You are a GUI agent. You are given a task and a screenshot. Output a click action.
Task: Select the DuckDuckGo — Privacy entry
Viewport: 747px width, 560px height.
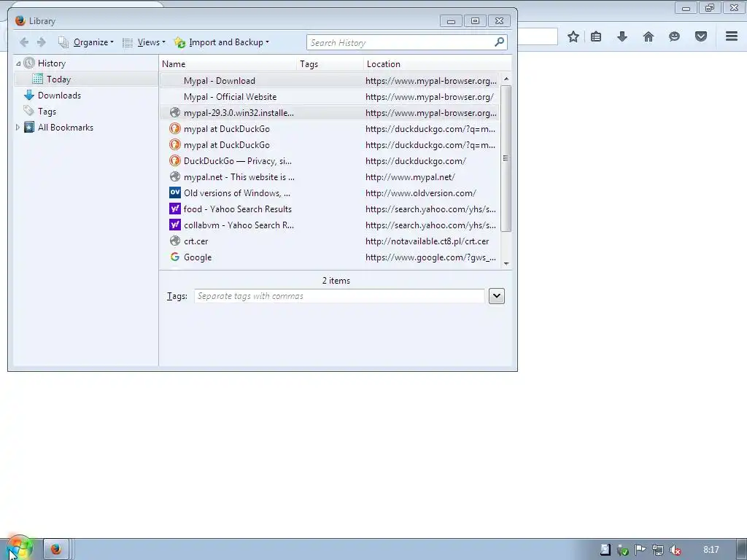click(329, 161)
